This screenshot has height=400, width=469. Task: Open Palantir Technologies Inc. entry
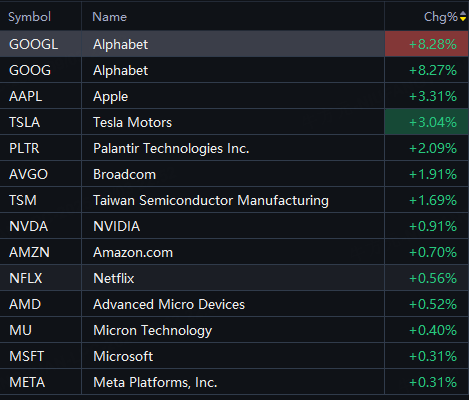171,148
